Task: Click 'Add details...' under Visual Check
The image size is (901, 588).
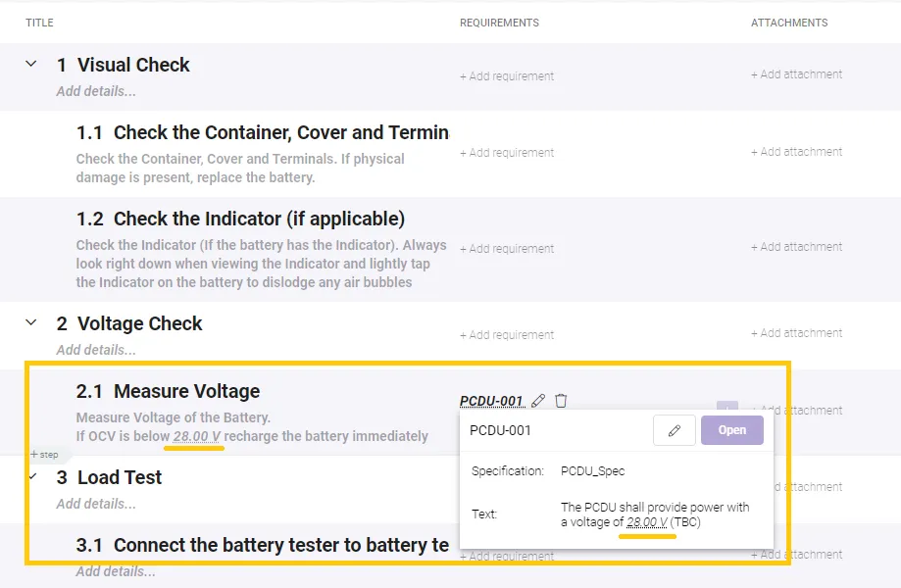Action: tap(96, 91)
